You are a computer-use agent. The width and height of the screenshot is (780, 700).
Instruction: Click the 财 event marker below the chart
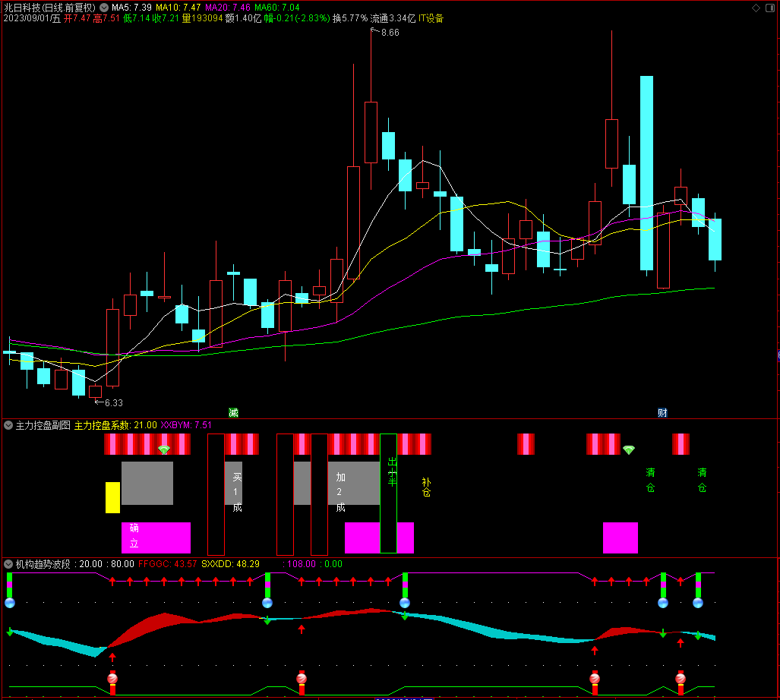pos(662,413)
